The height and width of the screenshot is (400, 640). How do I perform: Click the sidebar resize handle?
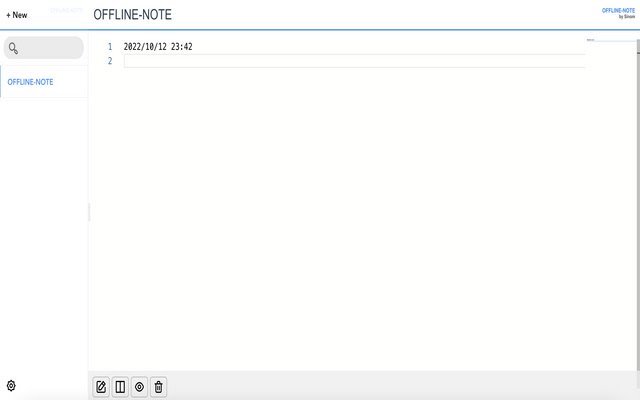pyautogui.click(x=89, y=212)
